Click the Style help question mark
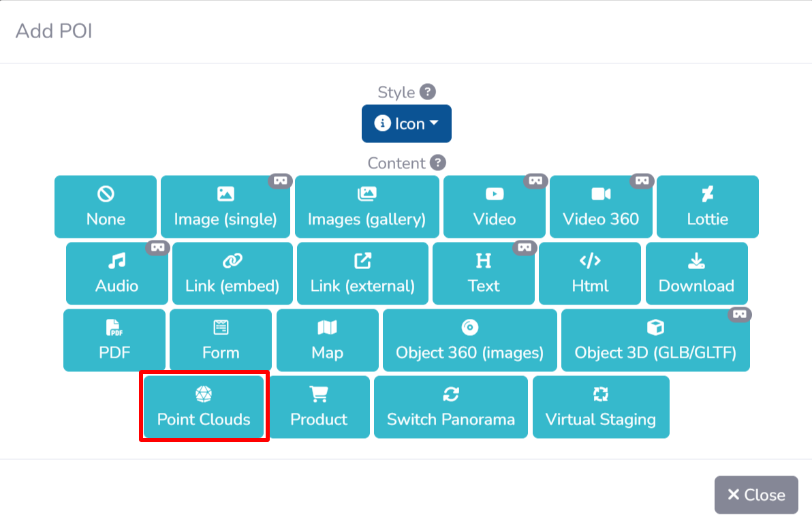812x528 pixels. [x=427, y=92]
